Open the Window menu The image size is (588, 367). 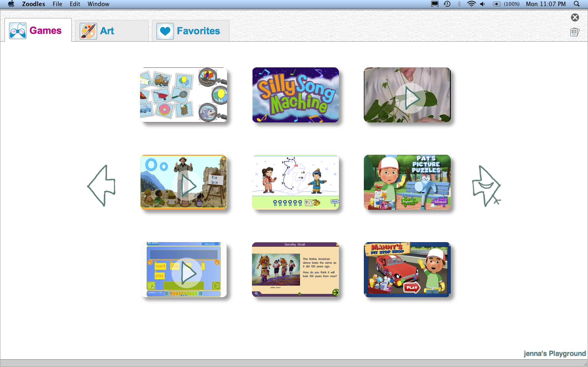point(98,4)
